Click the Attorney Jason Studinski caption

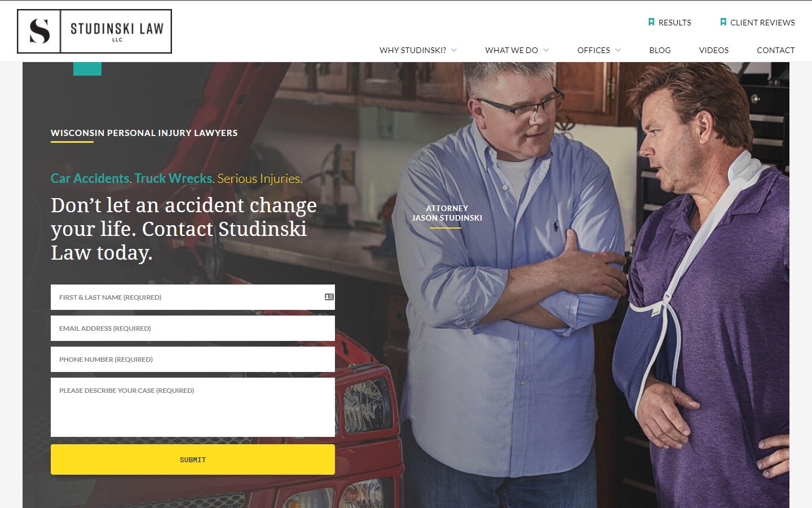(447, 213)
